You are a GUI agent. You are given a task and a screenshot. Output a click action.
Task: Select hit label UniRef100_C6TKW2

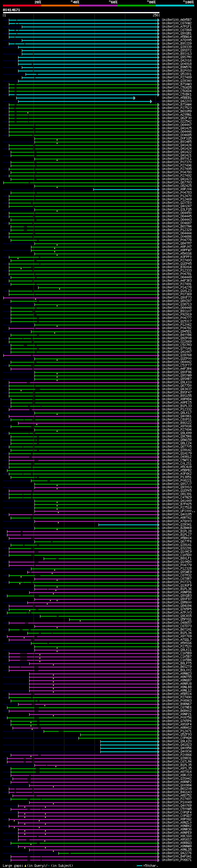coord(177,23)
